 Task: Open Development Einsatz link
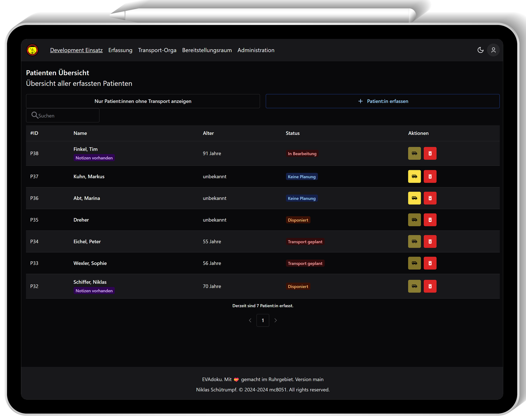tap(76, 50)
